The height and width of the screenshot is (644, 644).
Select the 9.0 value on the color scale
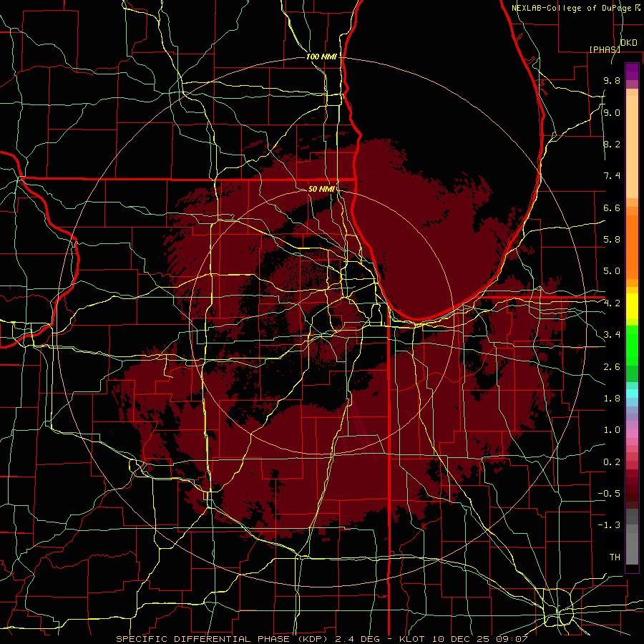pos(612,112)
